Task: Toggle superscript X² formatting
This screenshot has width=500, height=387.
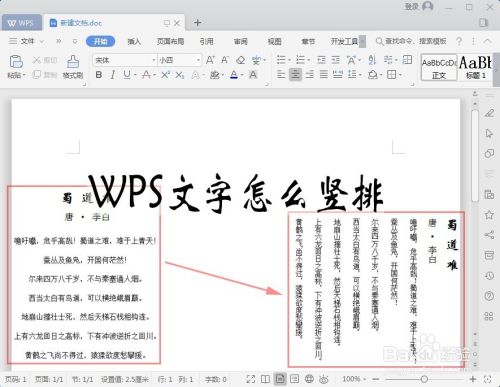Action: tap(165, 74)
